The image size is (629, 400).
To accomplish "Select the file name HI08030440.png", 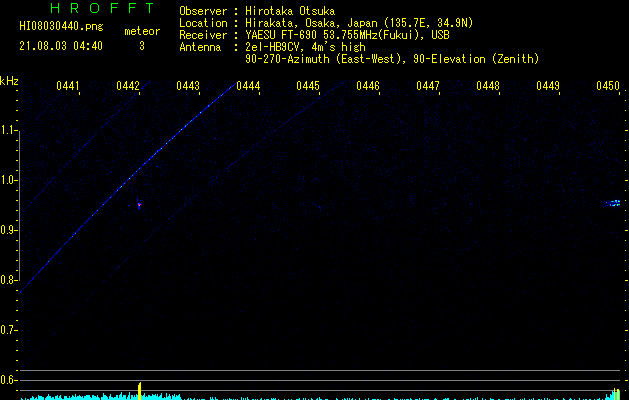I will click(61, 27).
